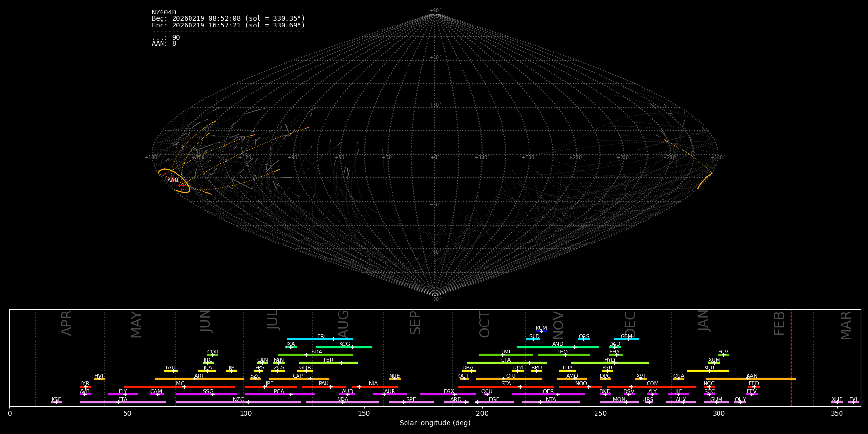Select the ORI shower label
This screenshot has width=868, height=434.
(511, 376)
